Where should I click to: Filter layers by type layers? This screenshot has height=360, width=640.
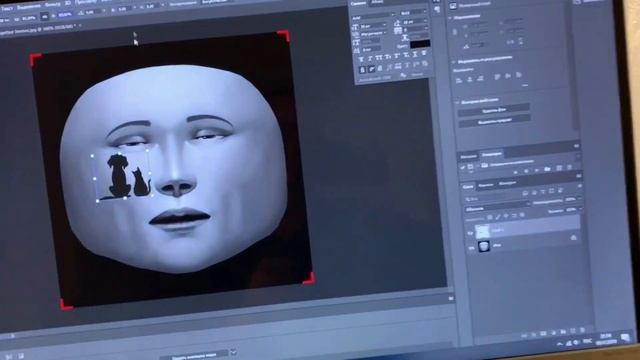543,191
